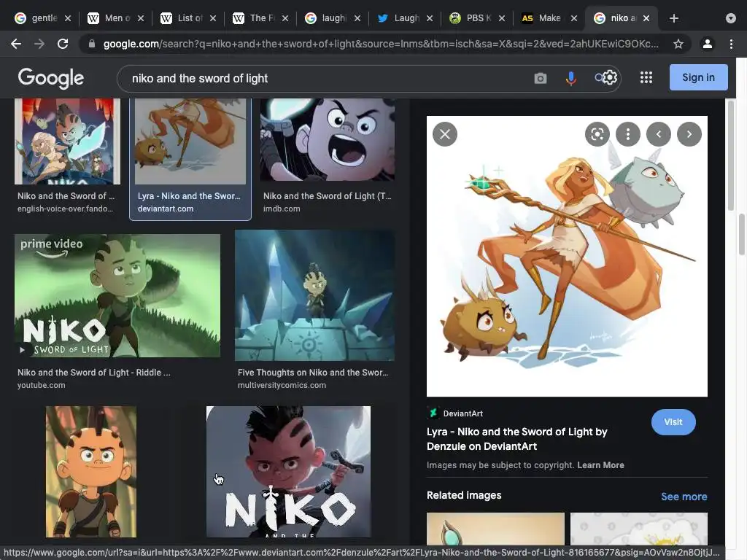Screen dimensions: 747x560
Task: Open the Google apps grid
Action: tap(646, 77)
